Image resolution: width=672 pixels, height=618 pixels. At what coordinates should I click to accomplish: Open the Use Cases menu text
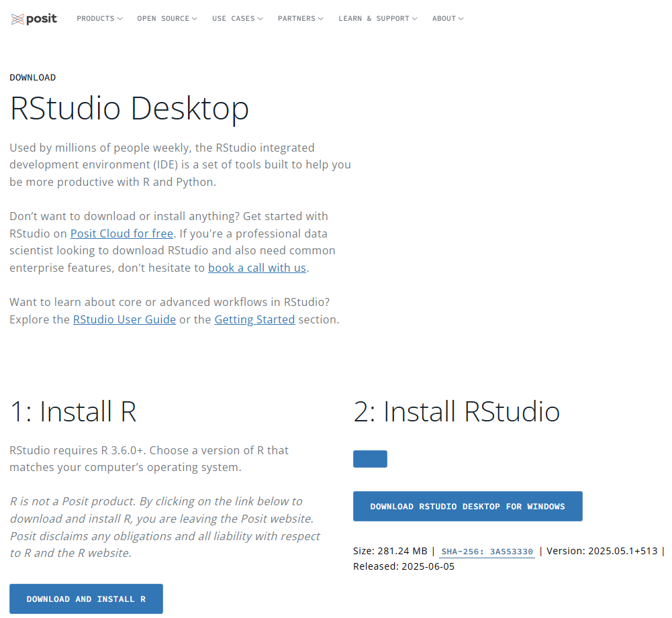(234, 18)
